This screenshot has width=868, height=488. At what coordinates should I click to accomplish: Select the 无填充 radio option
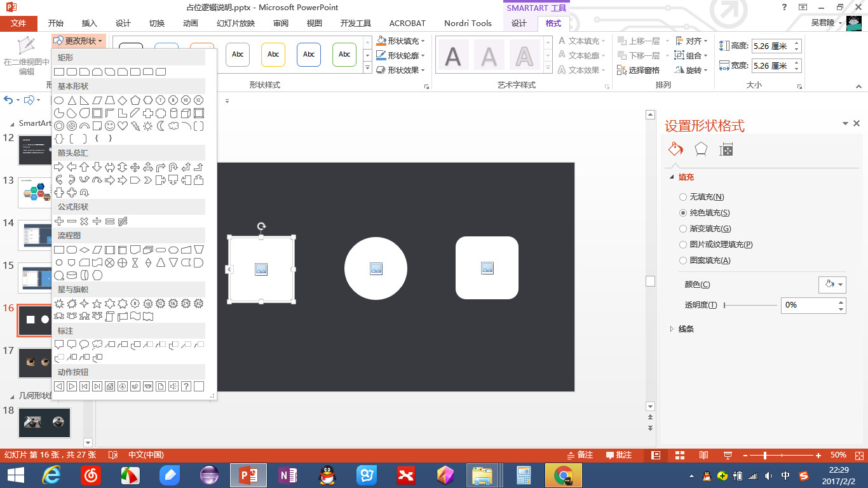(x=683, y=197)
